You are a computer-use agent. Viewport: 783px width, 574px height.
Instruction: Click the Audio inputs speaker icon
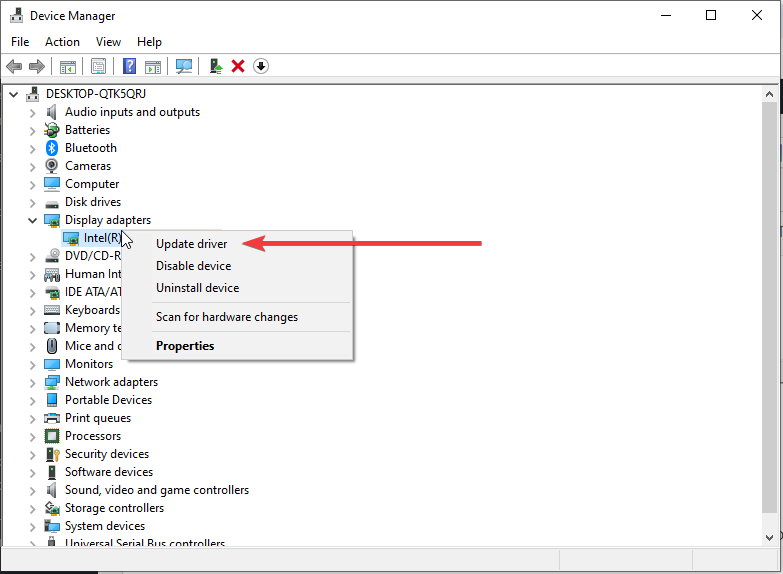coord(51,112)
